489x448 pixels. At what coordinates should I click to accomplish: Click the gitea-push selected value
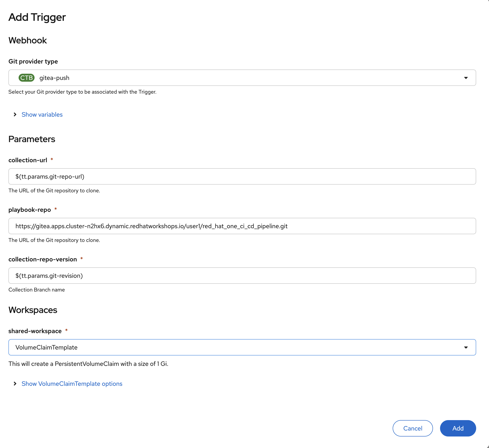coord(54,78)
